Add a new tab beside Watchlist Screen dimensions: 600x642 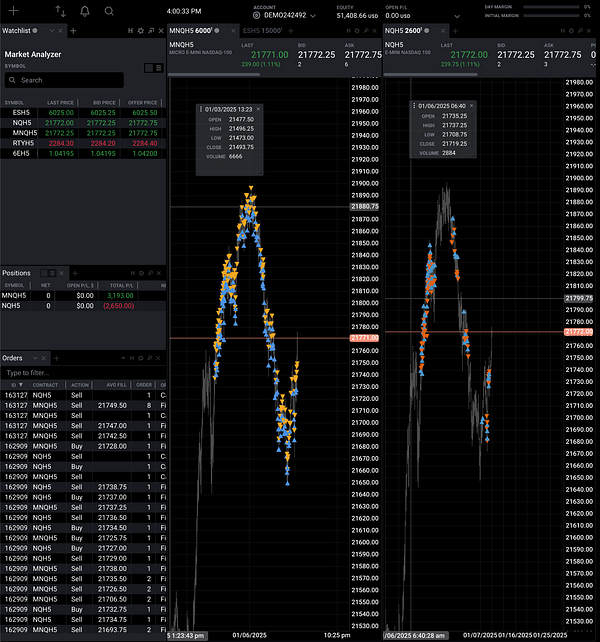point(73,31)
